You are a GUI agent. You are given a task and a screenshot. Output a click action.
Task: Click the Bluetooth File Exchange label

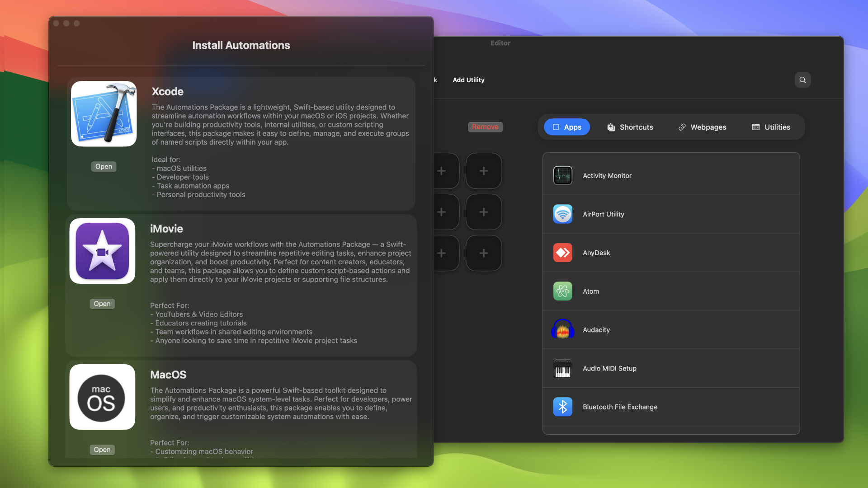click(620, 407)
